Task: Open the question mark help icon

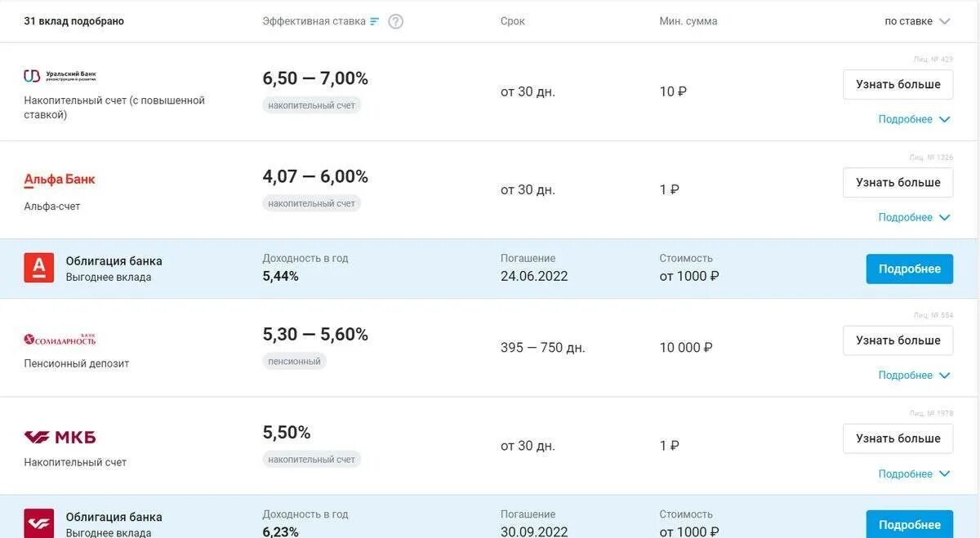Action: pyautogui.click(x=396, y=21)
